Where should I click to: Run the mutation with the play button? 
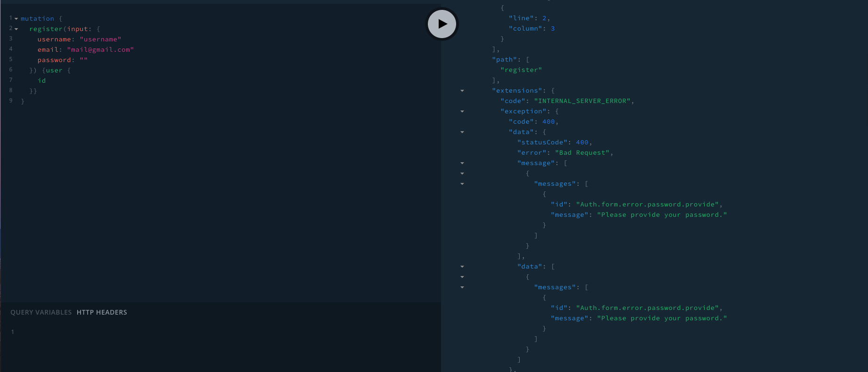(442, 24)
